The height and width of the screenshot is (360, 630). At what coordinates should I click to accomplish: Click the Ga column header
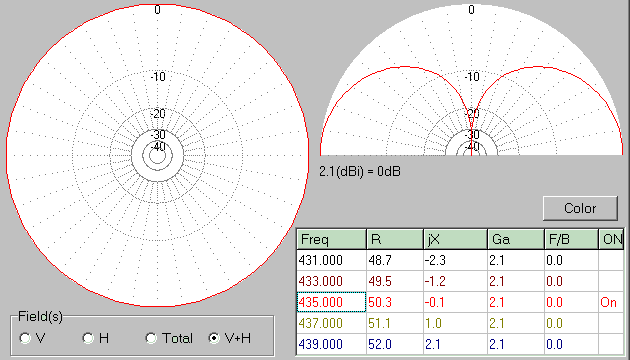pyautogui.click(x=516, y=239)
